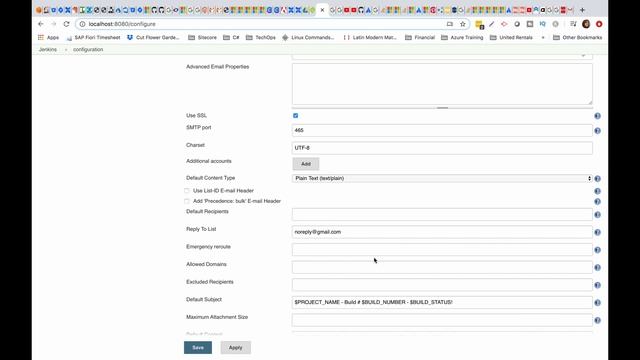
Task: Open help for Reply To List
Action: click(597, 232)
